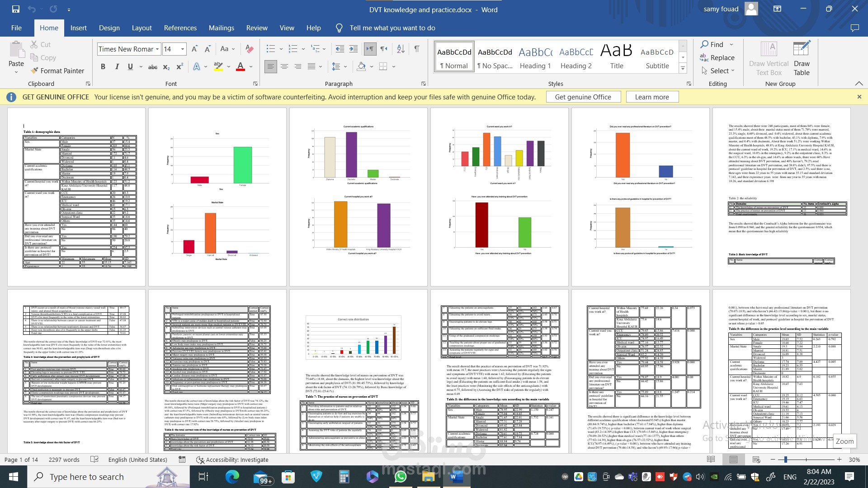Toggle Justify alignment

(x=311, y=66)
